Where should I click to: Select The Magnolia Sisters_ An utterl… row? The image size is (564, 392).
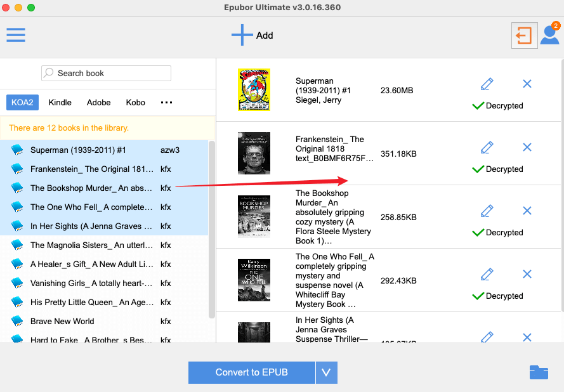[x=104, y=245]
